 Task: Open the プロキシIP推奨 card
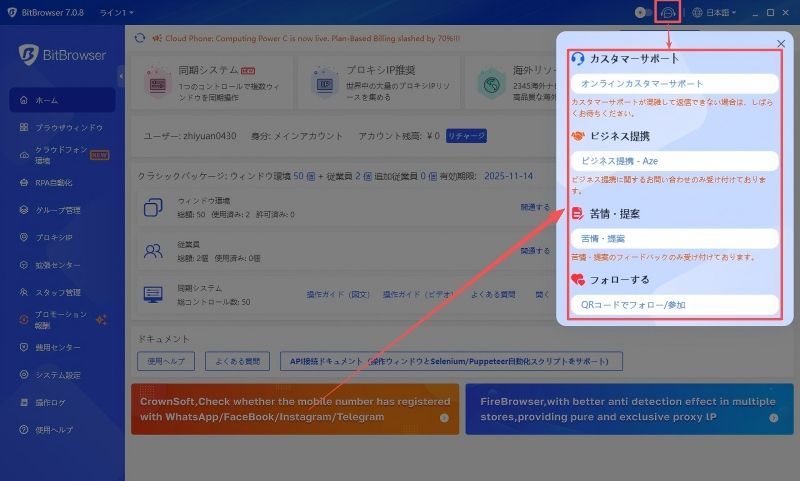(x=379, y=83)
